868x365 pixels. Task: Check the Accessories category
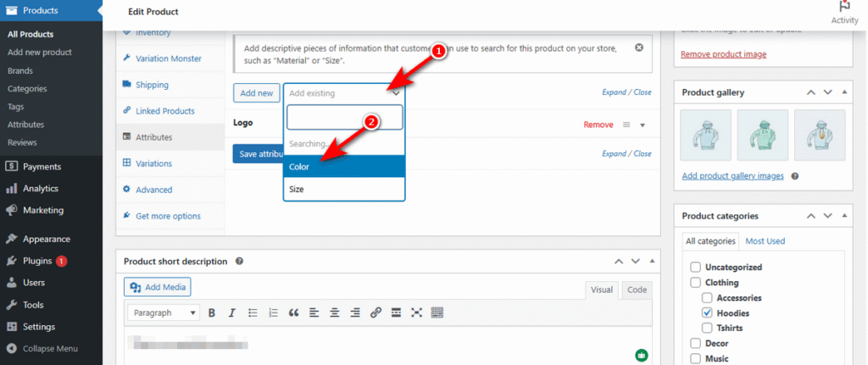click(707, 297)
